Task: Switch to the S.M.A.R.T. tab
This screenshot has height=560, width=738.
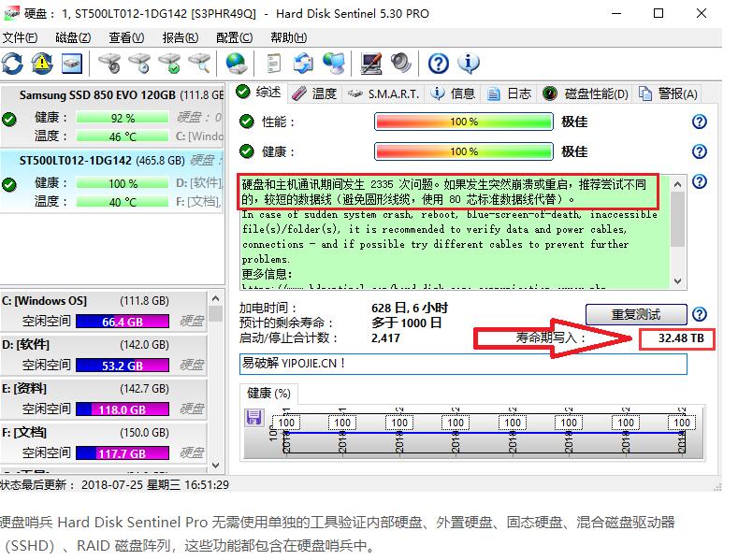Action: click(383, 93)
